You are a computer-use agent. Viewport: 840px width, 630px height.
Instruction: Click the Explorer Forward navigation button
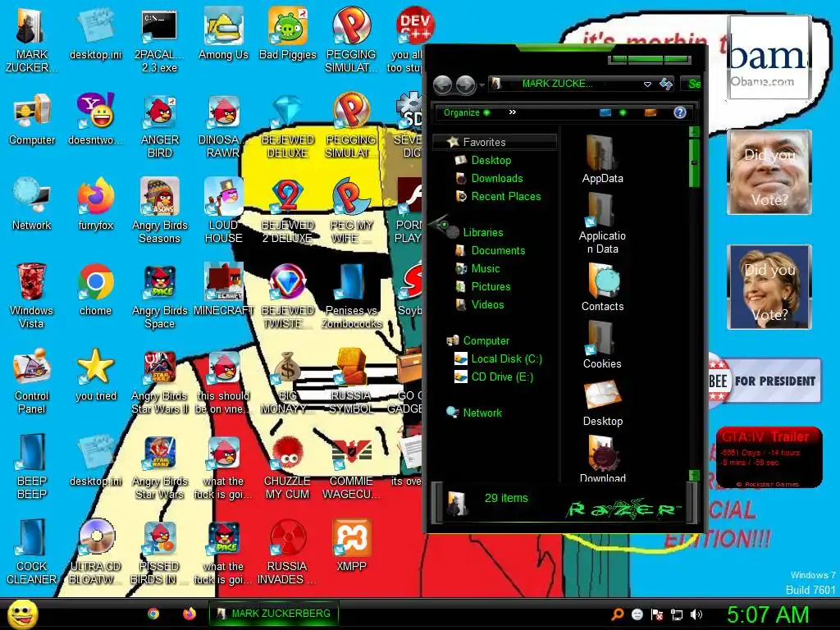tap(465, 84)
